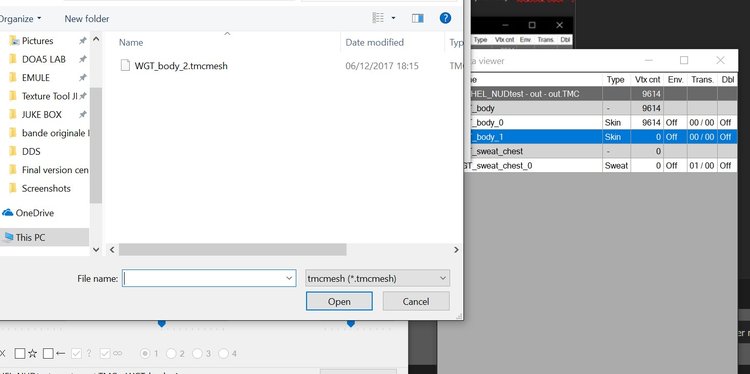Click the Vtx cnt column header in viewer
The image size is (750, 374).
click(648, 80)
